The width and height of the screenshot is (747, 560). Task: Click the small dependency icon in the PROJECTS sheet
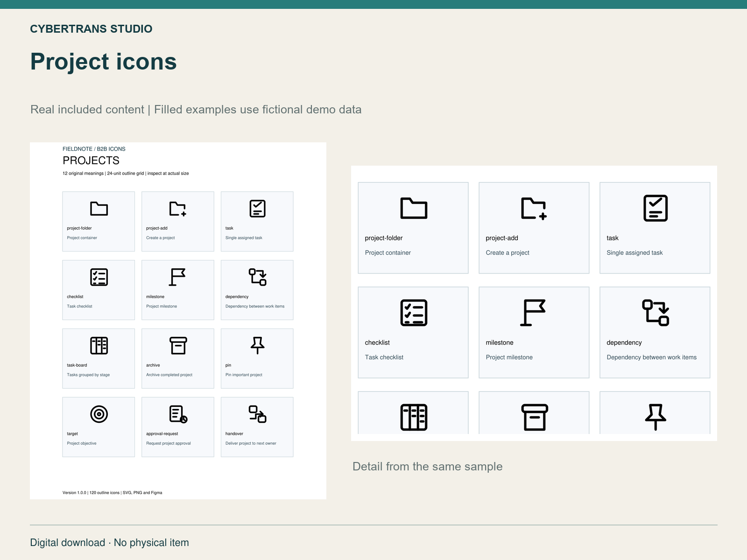pyautogui.click(x=257, y=277)
